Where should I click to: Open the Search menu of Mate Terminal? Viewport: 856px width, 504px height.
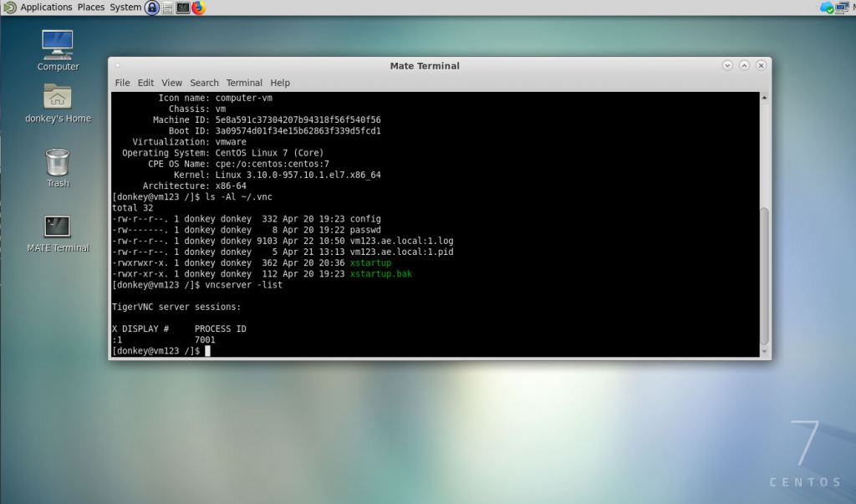pyautogui.click(x=204, y=83)
